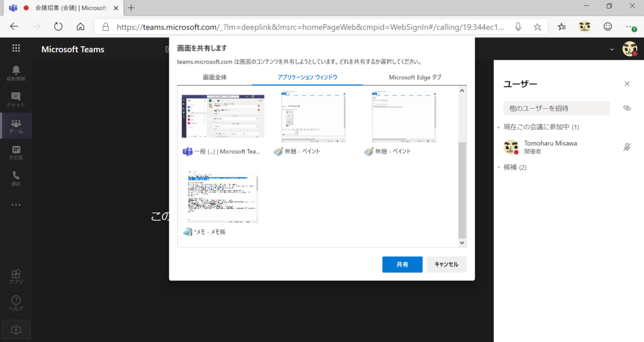Viewport: 644px width, 342px height.
Task: Click the share dialog scrollbar up arrow
Action: pyautogui.click(x=462, y=91)
